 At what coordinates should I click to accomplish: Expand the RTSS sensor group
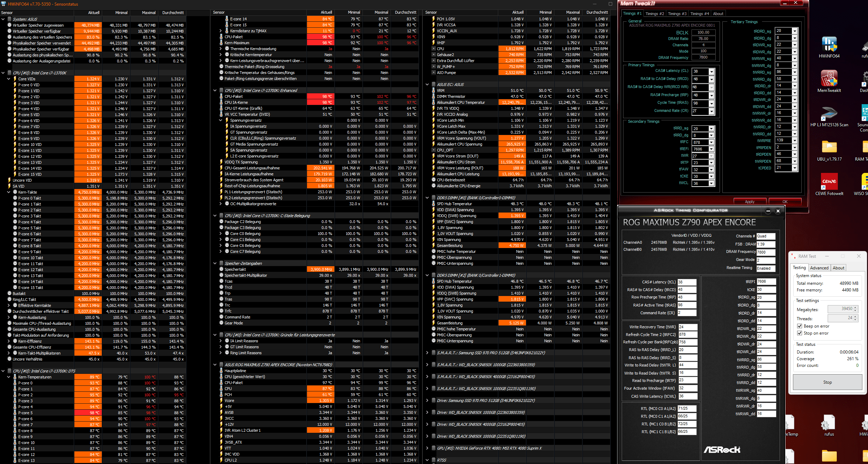(x=427, y=460)
